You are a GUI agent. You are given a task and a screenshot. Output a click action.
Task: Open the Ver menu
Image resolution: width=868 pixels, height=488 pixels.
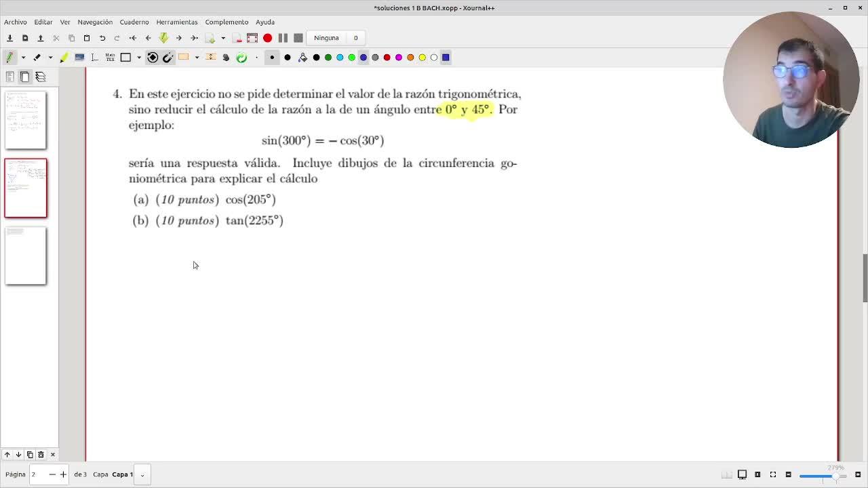point(65,22)
